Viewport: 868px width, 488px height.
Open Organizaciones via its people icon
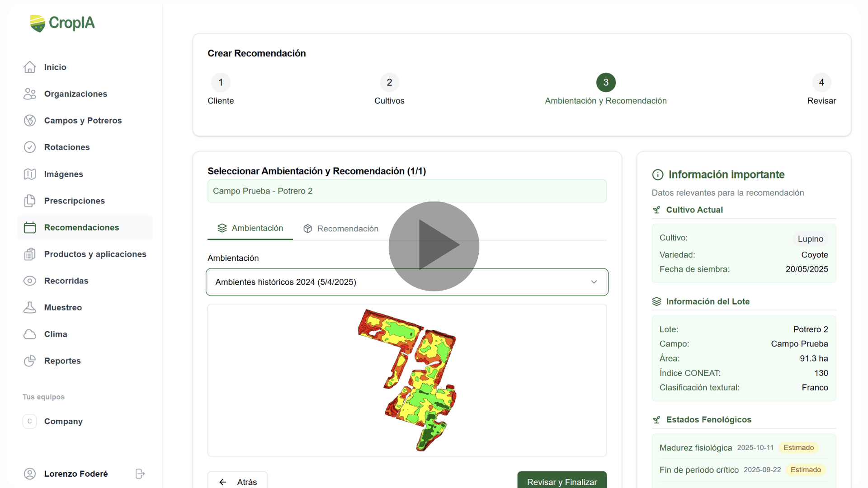click(30, 94)
